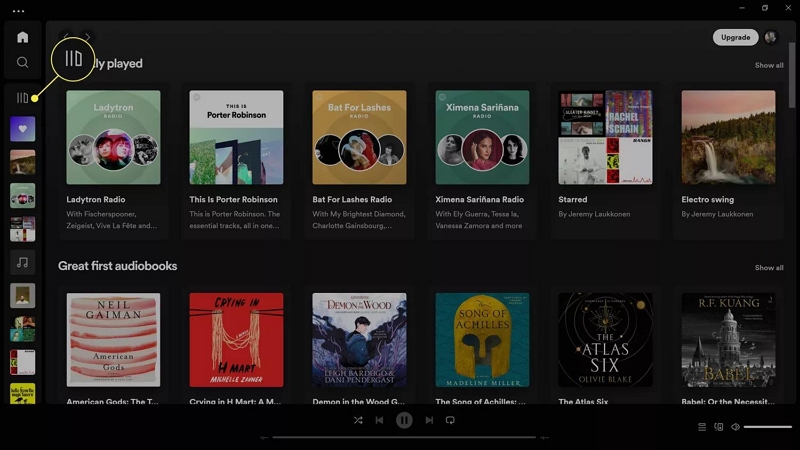
Task: Mute the volume speaker icon
Action: click(735, 427)
